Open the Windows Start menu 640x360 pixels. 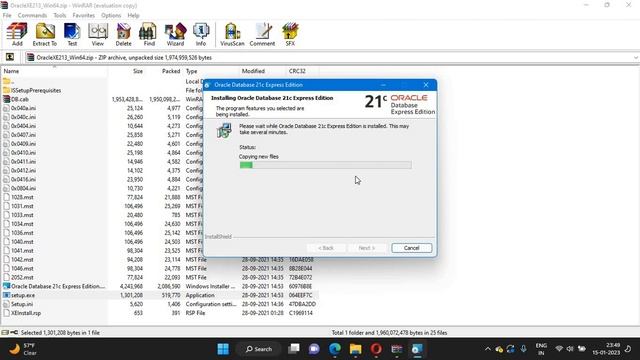click(x=223, y=349)
